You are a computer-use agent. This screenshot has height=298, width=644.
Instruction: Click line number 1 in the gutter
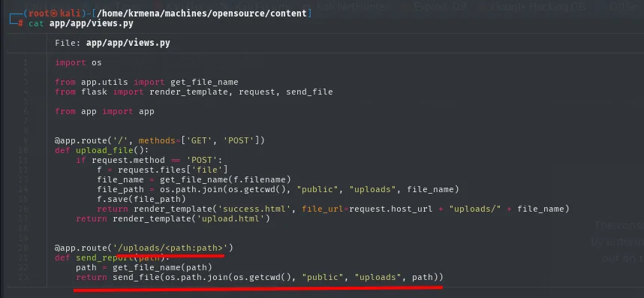26,63
